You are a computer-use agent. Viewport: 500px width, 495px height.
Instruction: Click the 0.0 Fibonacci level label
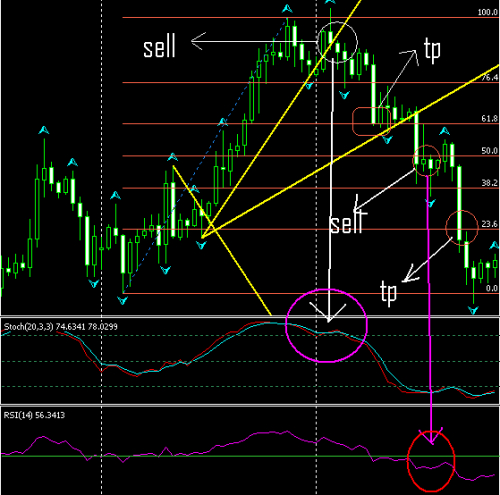point(492,288)
